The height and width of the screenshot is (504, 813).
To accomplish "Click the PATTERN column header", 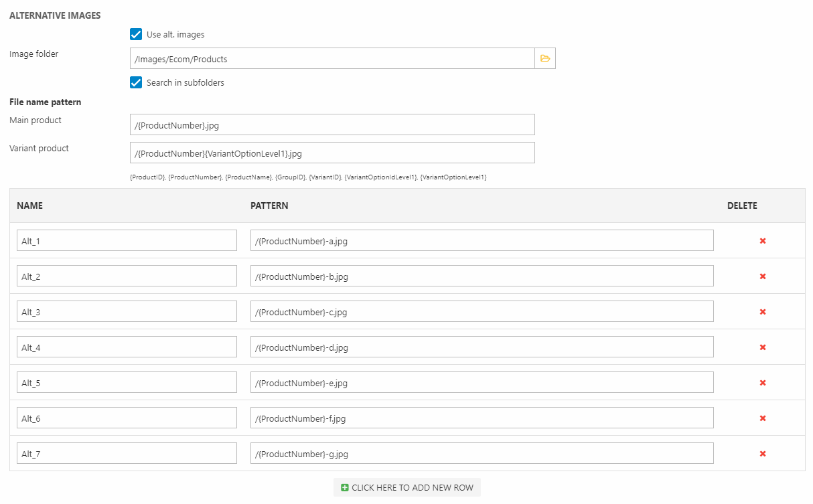I will coord(269,205).
